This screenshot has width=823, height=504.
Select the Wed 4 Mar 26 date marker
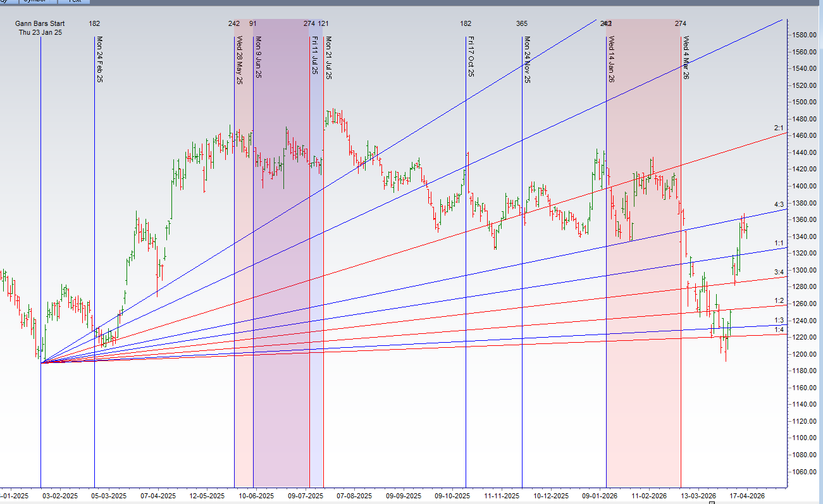pos(686,58)
